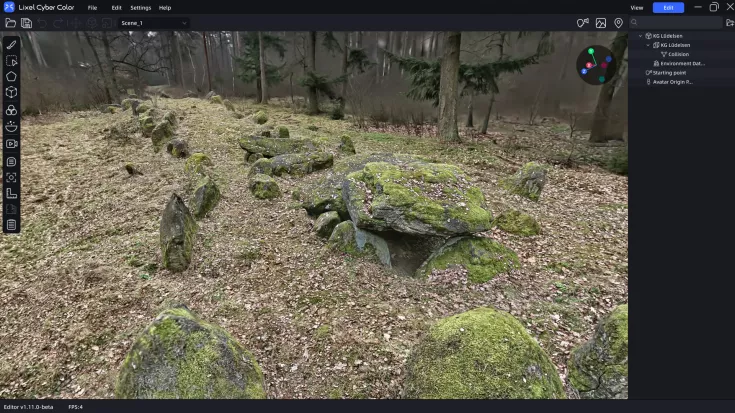
Task: Select the dashed box selection tool
Action: tap(11, 61)
